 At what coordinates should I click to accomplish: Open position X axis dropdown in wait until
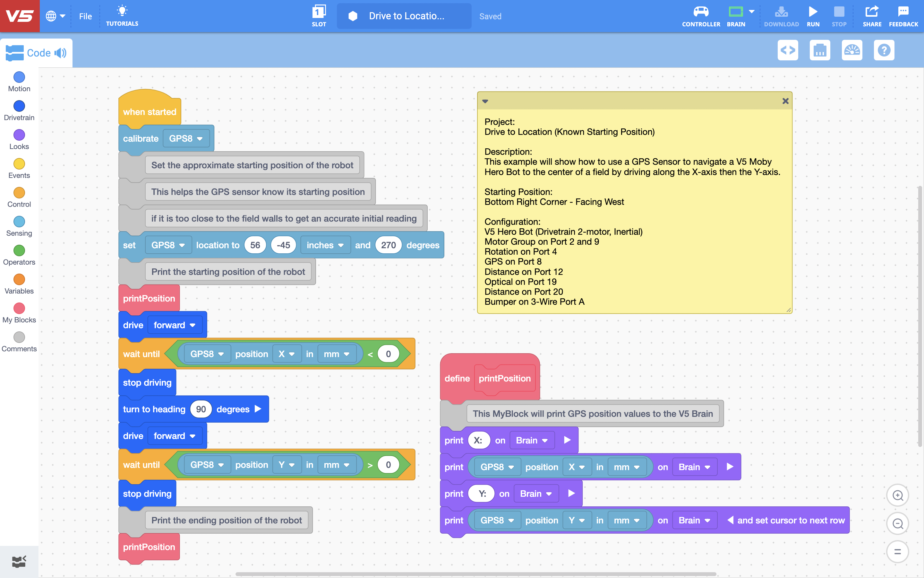point(287,354)
